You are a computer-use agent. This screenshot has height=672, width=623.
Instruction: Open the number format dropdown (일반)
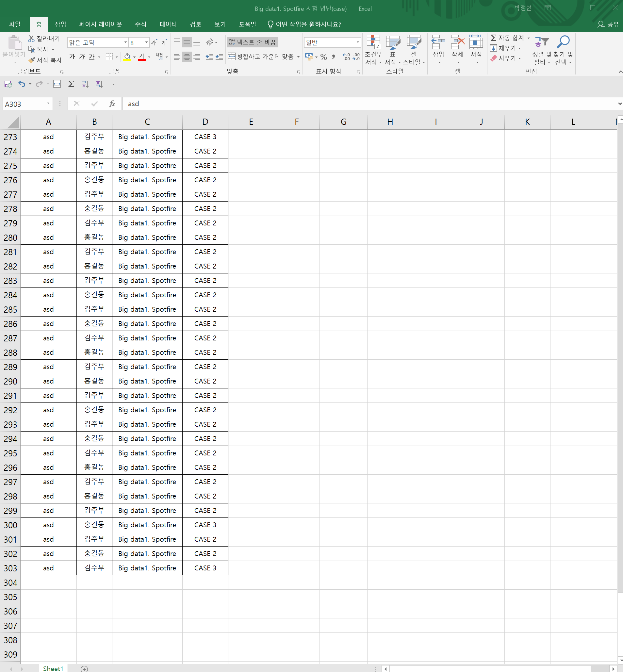358,42
